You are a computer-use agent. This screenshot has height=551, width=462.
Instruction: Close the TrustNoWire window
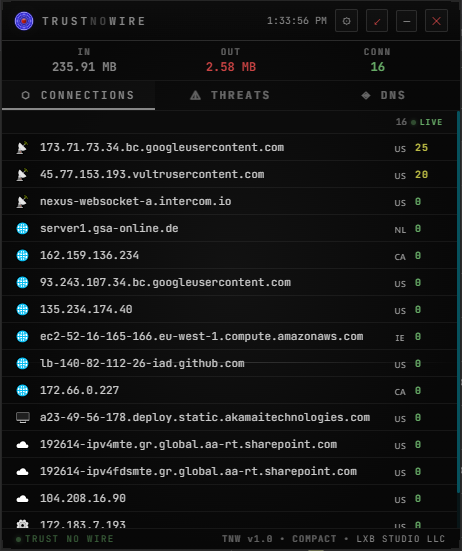436,21
